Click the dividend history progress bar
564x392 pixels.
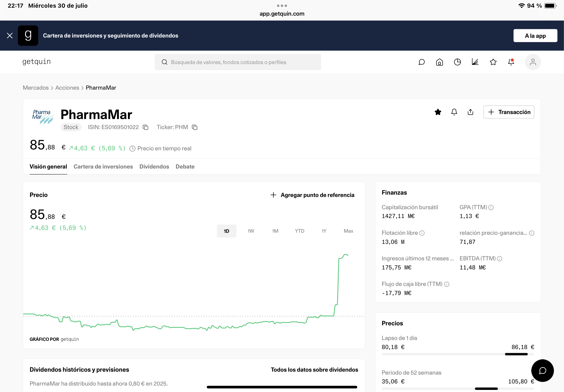click(x=282, y=387)
